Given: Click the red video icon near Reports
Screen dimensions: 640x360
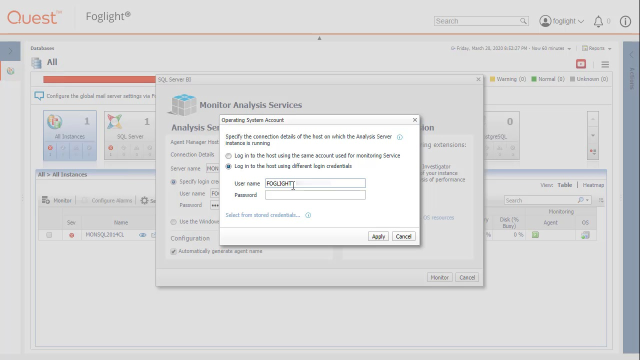Looking at the screenshot, I should point(581,64).
